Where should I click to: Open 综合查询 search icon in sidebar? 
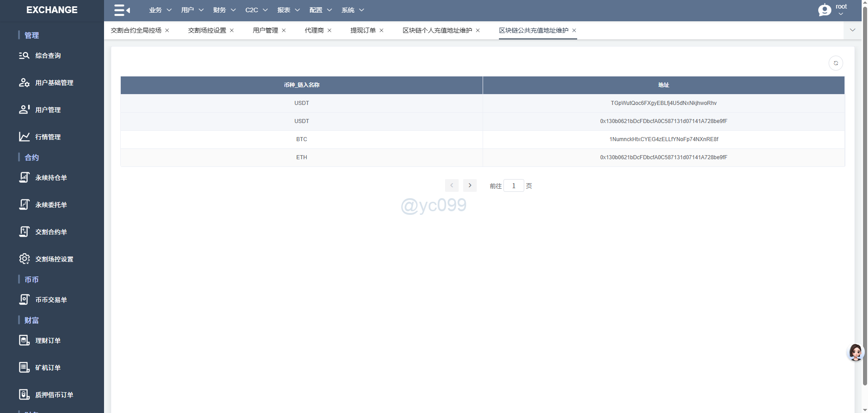coord(24,56)
